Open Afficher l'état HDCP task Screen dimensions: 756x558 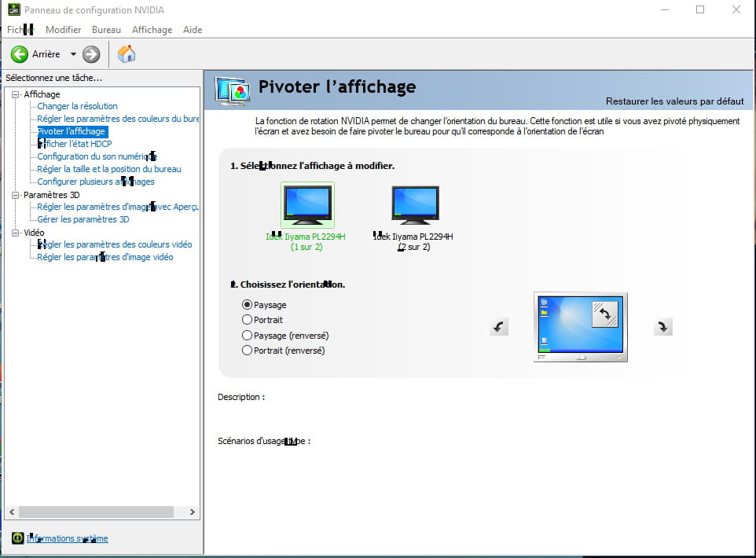tap(75, 144)
